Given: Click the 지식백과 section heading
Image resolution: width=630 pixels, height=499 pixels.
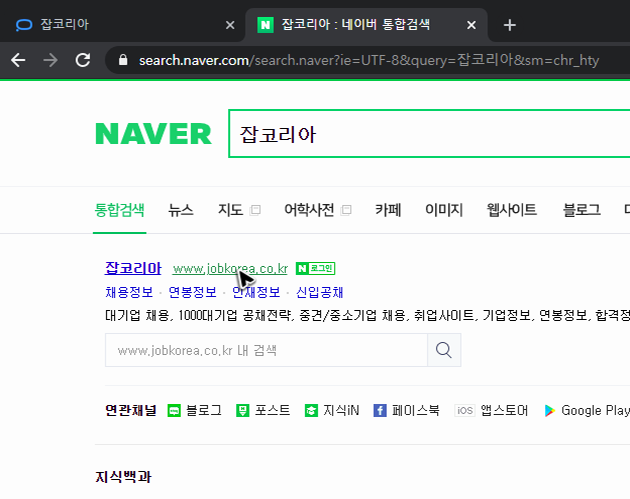Looking at the screenshot, I should coord(123,477).
